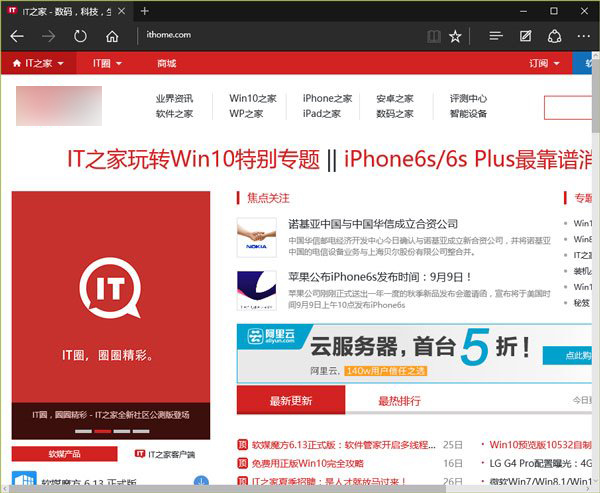This screenshot has width=600, height=493.
Task: Click the Nokia handshake news thumbnail
Action: [x=256, y=237]
